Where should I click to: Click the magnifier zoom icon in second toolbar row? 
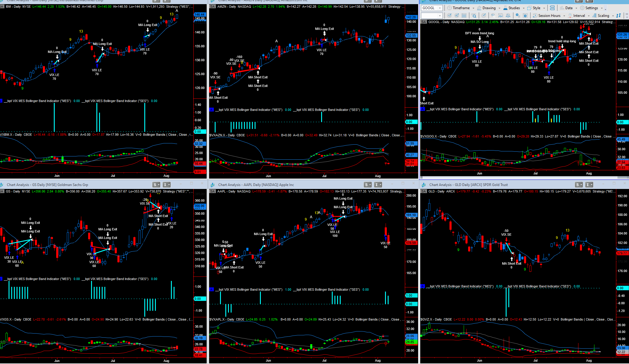click(474, 16)
